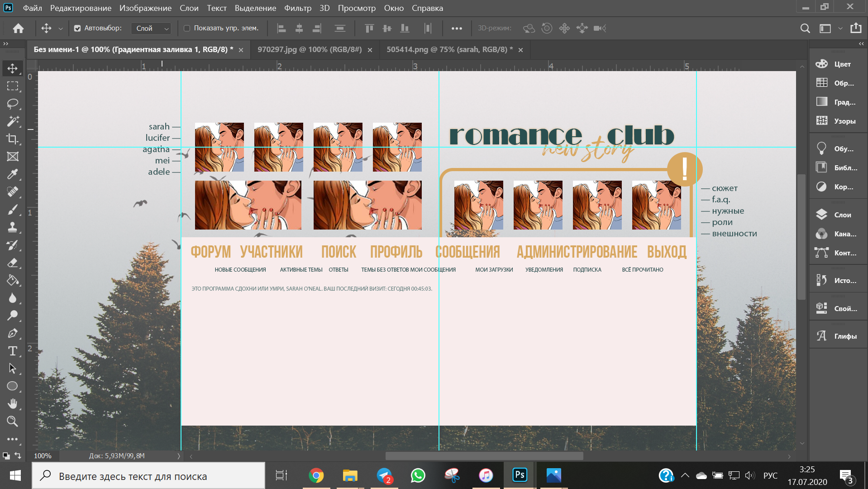The height and width of the screenshot is (489, 868).
Task: Go to Photoshop Home screen
Action: (18, 28)
